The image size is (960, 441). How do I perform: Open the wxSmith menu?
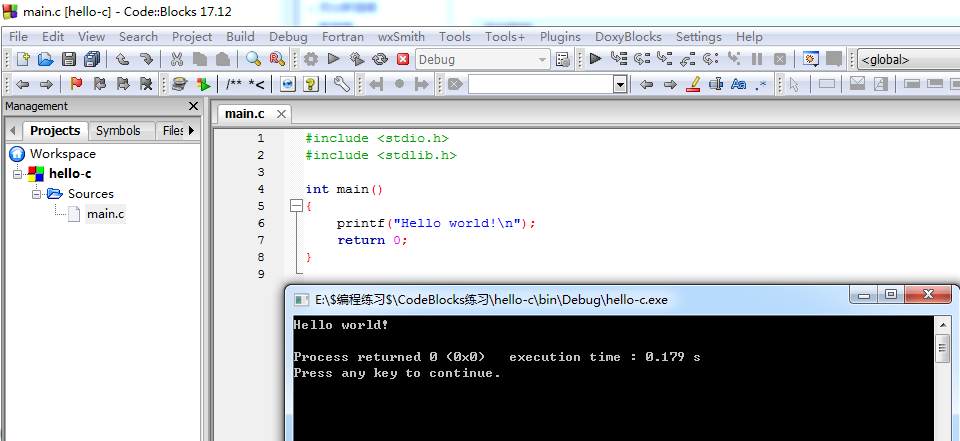(401, 37)
